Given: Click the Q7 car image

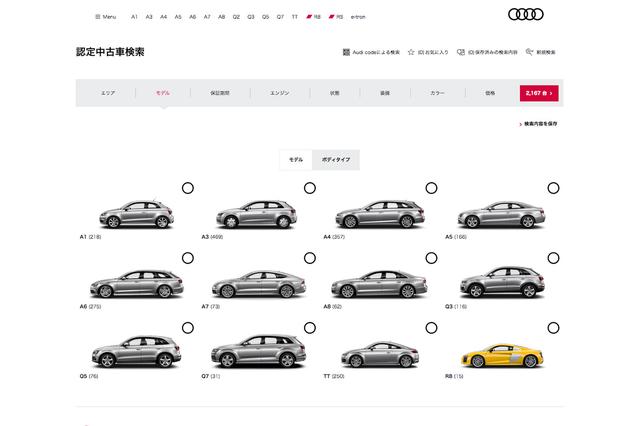Looking at the screenshot, I should 258,351.
